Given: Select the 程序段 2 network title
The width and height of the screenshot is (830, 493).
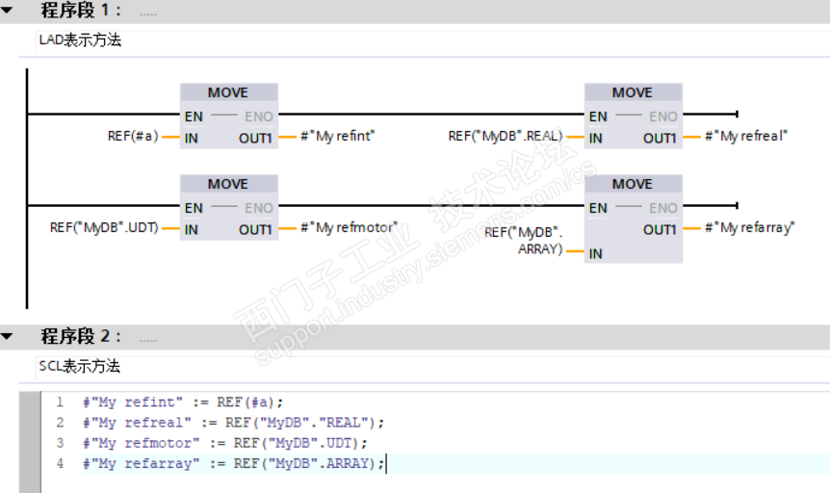Looking at the screenshot, I should (x=81, y=336).
